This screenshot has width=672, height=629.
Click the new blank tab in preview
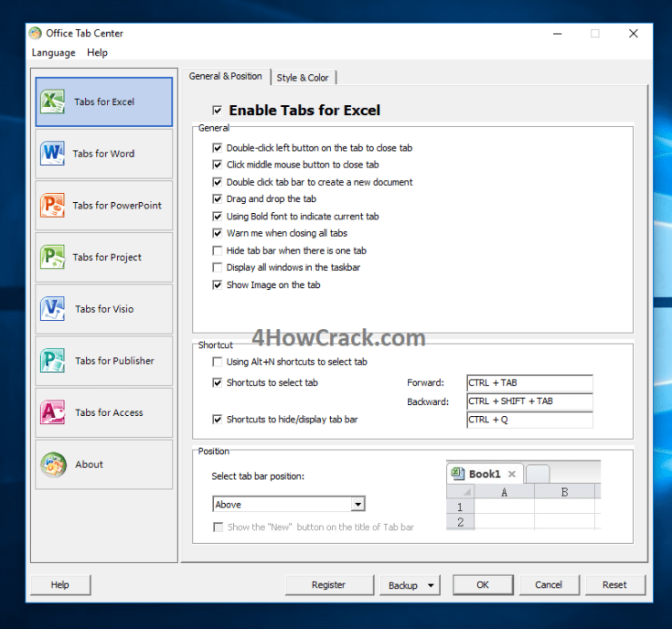(538, 474)
